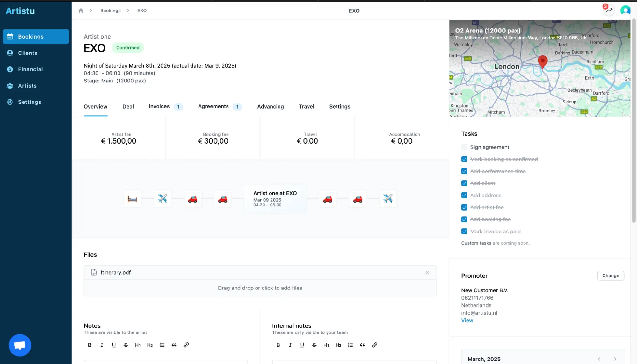Switch to the Invoices tab
Image resolution: width=637 pixels, height=364 pixels.
[159, 107]
